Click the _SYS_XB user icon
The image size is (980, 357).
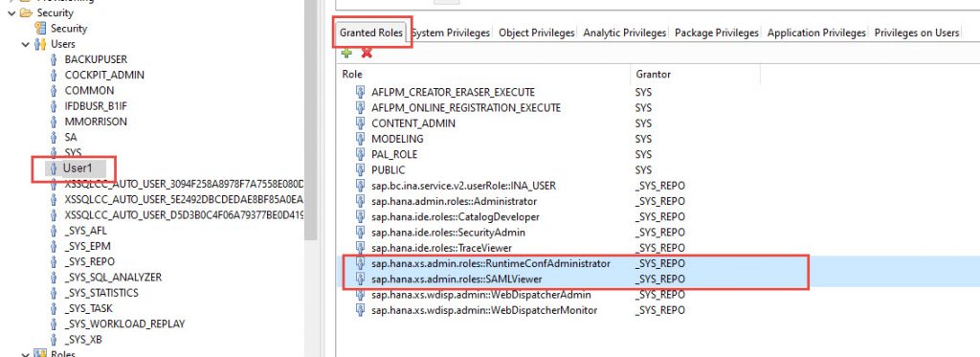pos(54,340)
